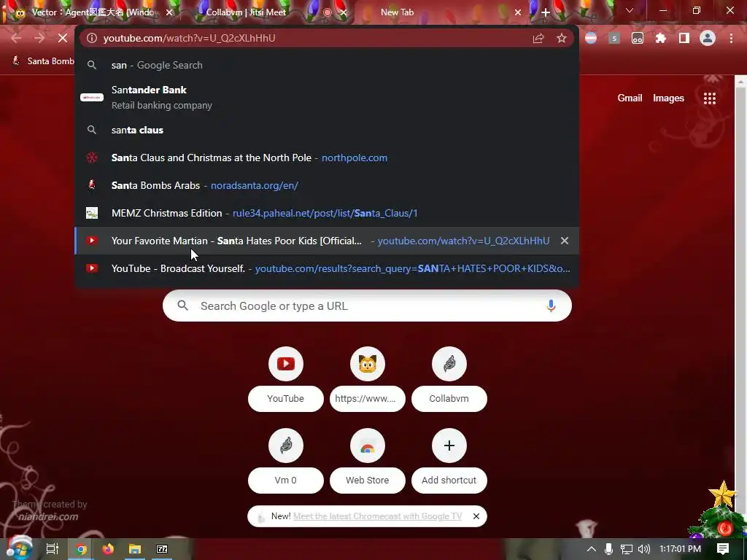The image size is (747, 560).
Task: Open the noradsanta.org suggestion
Action: coord(327,185)
